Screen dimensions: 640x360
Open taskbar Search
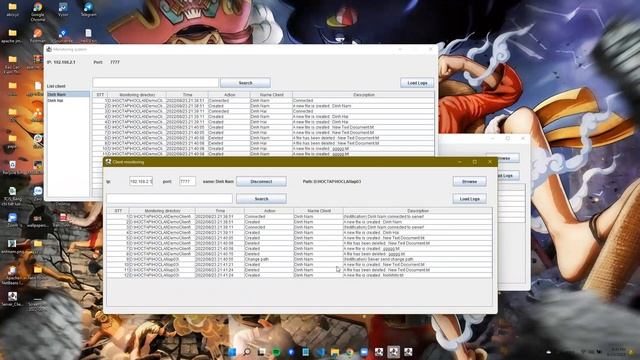pyautogui.click(x=247, y=352)
